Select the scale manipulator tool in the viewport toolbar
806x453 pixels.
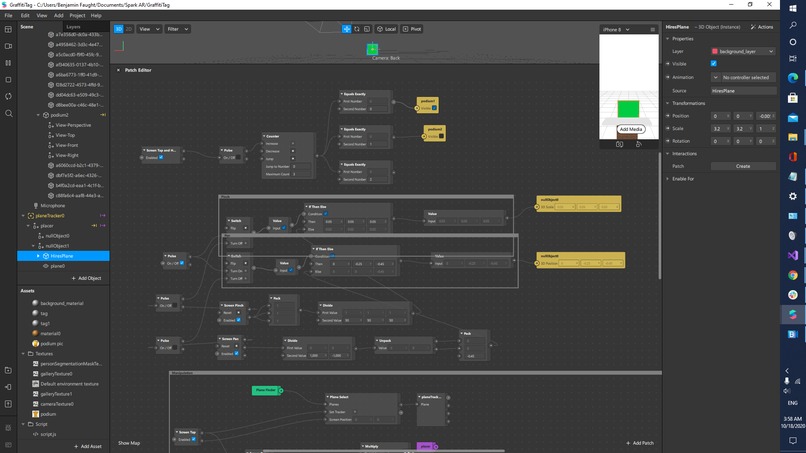coord(367,29)
